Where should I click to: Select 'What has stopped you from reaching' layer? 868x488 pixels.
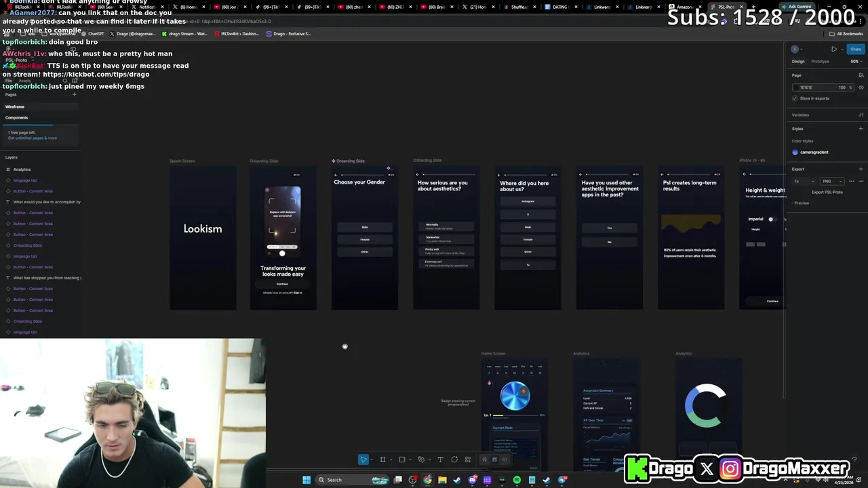46,278
